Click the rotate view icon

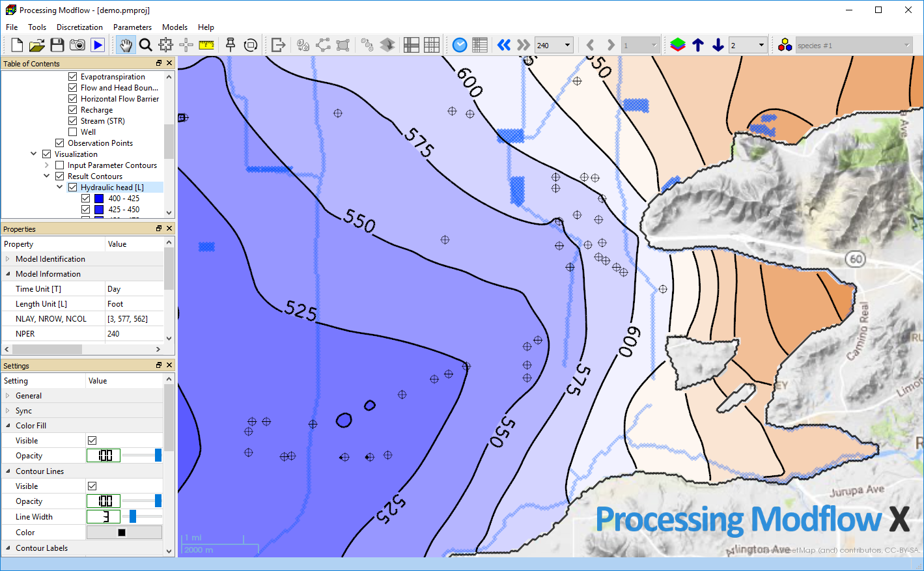click(x=250, y=45)
